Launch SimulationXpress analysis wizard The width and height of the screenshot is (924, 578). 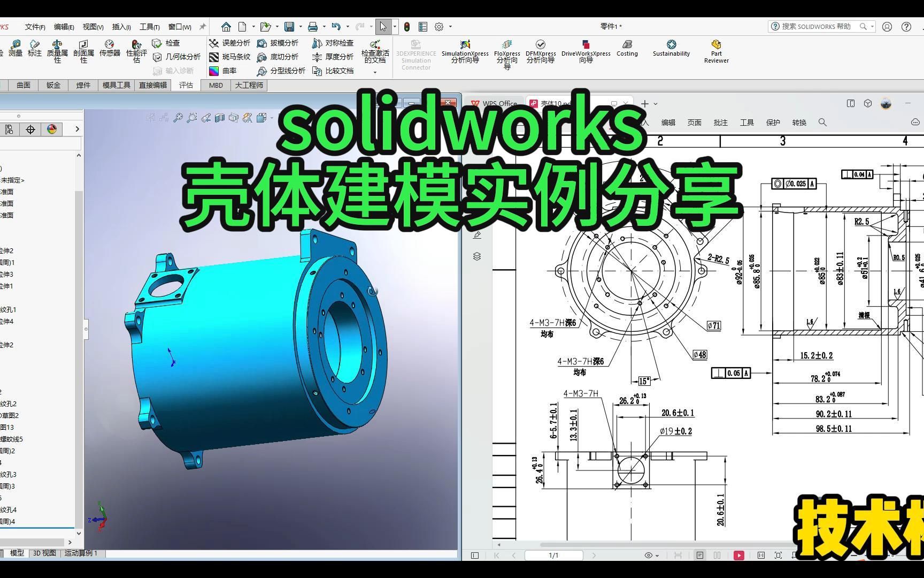point(465,51)
